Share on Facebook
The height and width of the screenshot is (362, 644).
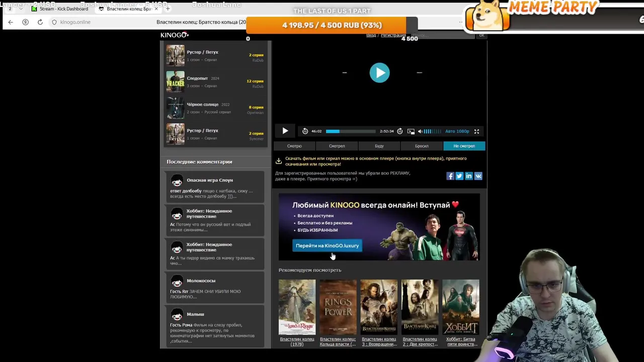(x=450, y=176)
